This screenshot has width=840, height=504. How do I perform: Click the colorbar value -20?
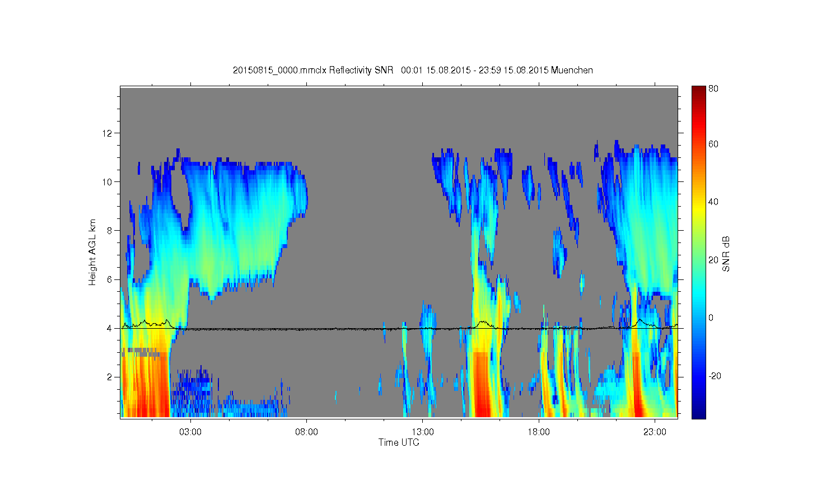point(715,376)
